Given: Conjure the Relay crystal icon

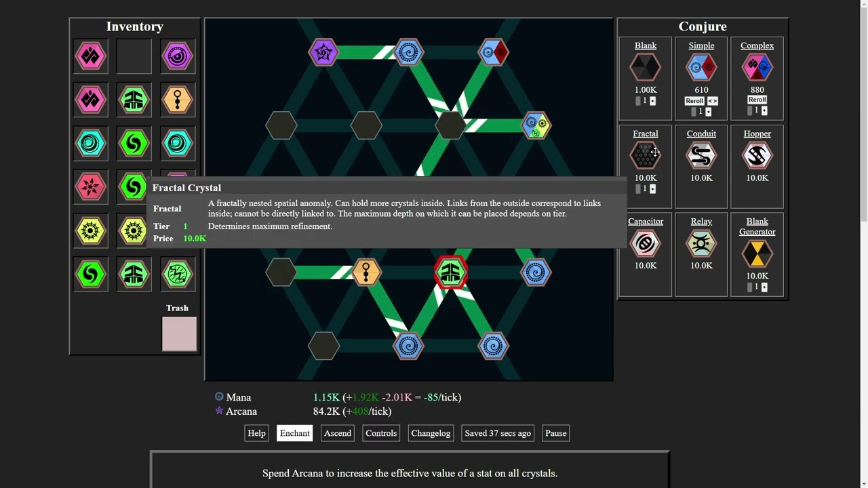Looking at the screenshot, I should [x=701, y=244].
